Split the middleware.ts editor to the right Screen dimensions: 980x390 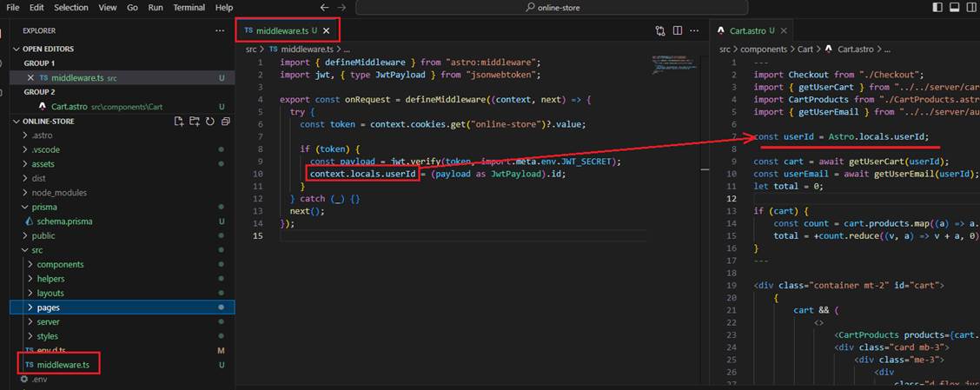(x=678, y=30)
